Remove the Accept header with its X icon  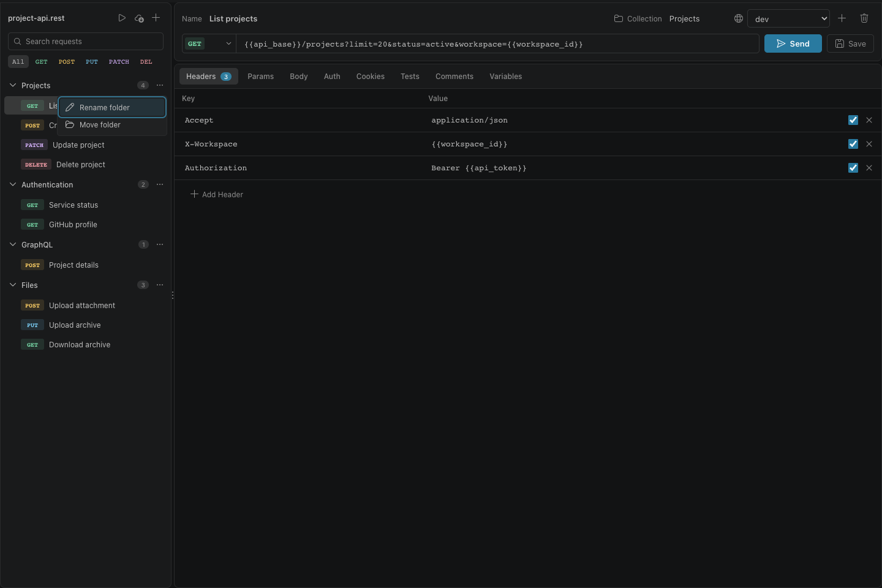pos(869,120)
